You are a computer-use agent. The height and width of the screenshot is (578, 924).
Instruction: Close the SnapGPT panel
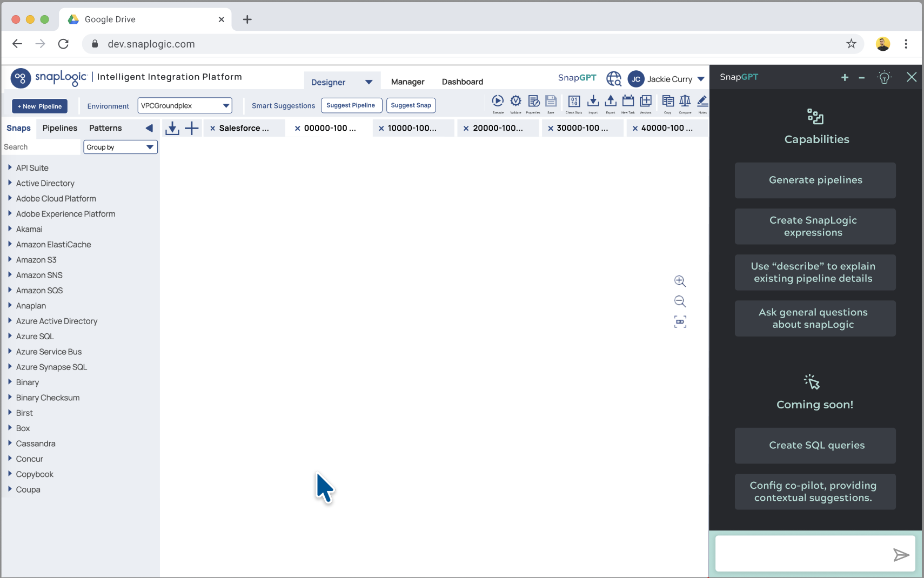912,77
